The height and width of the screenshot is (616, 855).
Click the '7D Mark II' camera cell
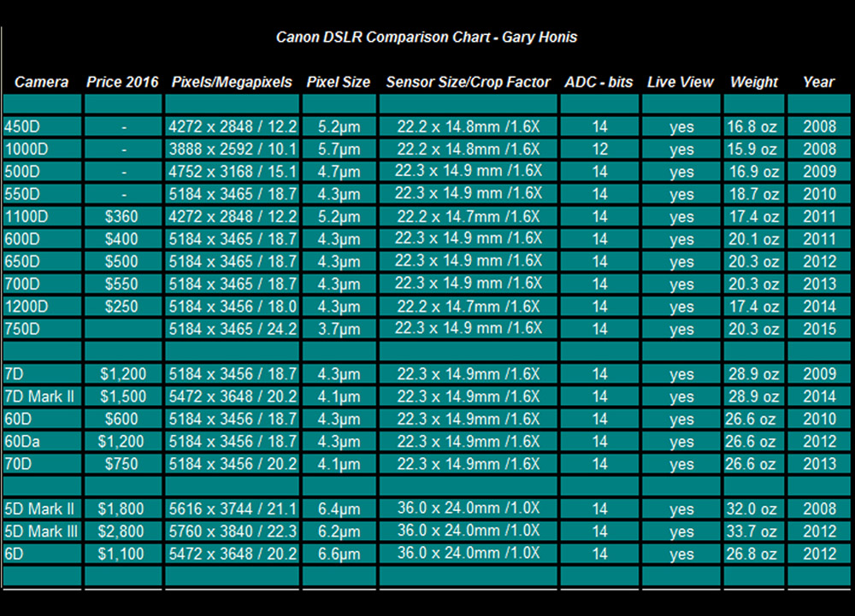pyautogui.click(x=42, y=396)
